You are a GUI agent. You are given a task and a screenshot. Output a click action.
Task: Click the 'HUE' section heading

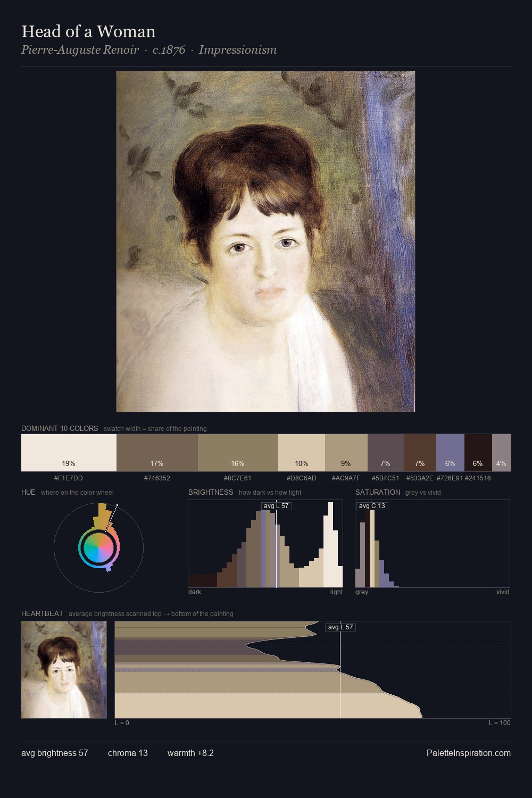tap(28, 492)
